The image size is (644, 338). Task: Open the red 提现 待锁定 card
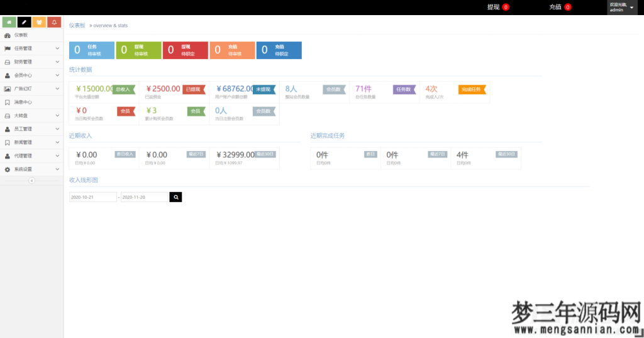click(186, 50)
